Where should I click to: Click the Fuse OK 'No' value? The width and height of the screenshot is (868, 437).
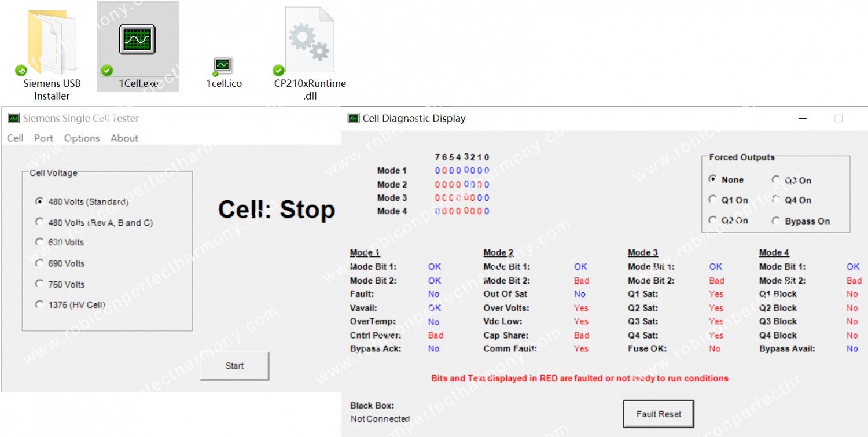715,349
